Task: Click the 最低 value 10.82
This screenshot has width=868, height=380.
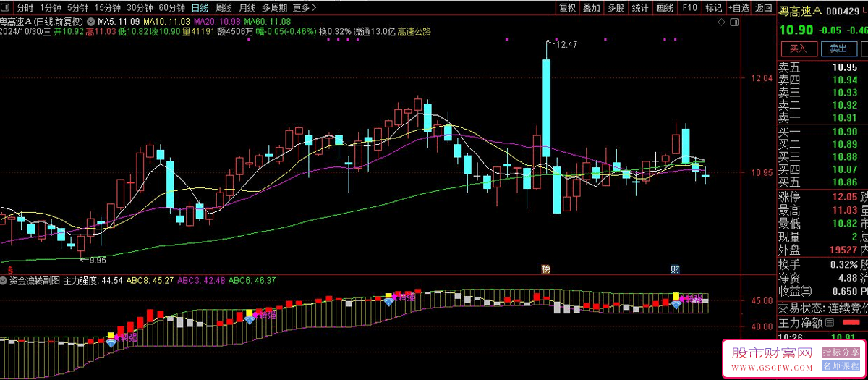Action: 843,224
